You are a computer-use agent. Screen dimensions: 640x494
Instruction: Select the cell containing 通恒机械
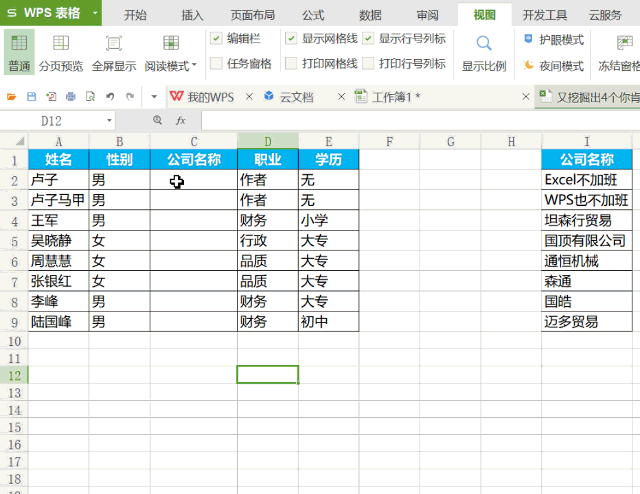click(x=587, y=261)
